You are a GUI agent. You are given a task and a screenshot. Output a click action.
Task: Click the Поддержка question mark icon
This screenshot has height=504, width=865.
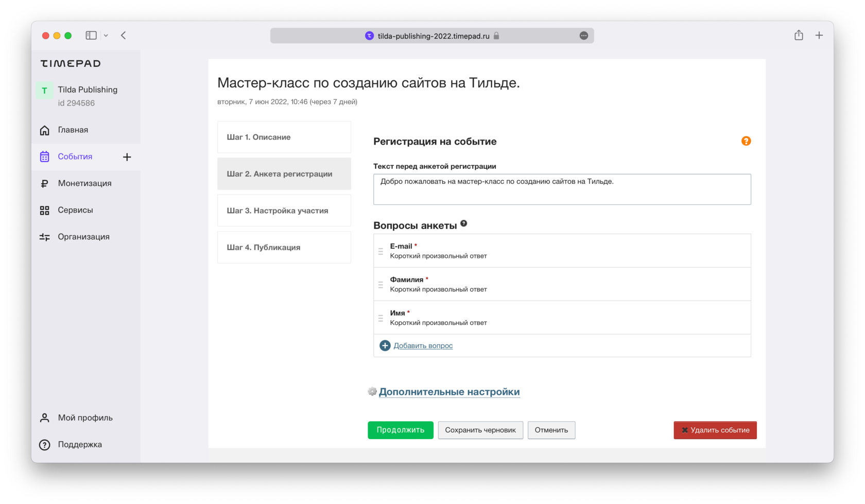click(x=45, y=445)
